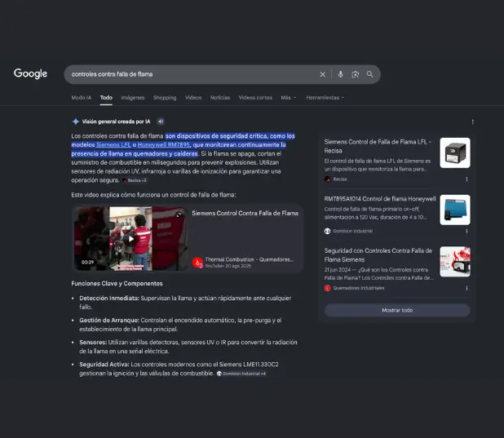Open the Siemens Control Contra Falla de Flama video title
This screenshot has height=438, width=504.
245,213
